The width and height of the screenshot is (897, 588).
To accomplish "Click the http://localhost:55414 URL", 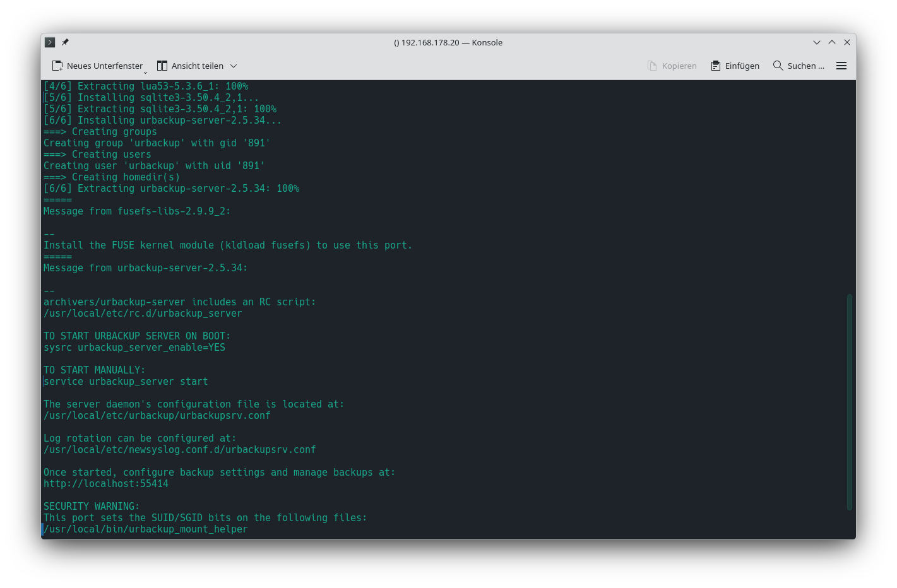I will [106, 484].
